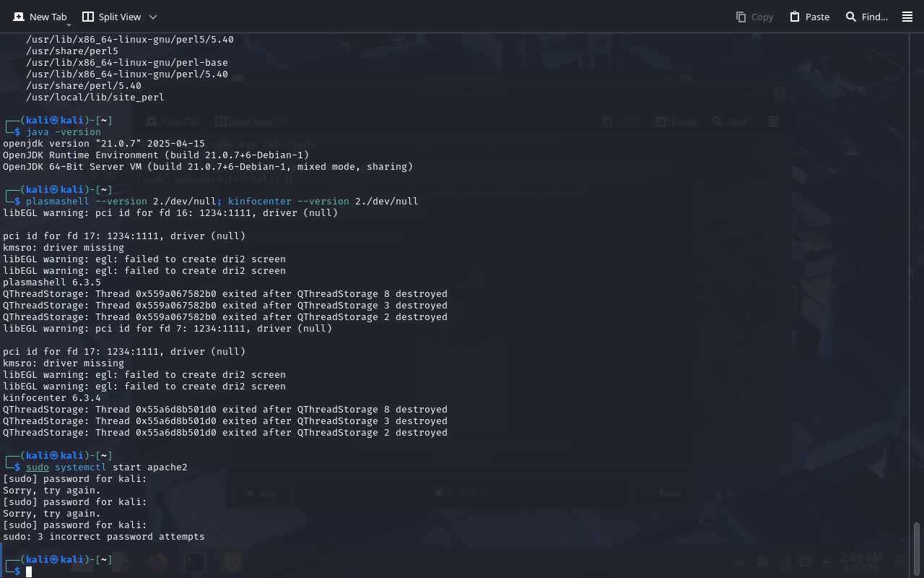Click the 'OpenJDK Runtime Environment' output line
The image size is (924, 578).
point(156,155)
